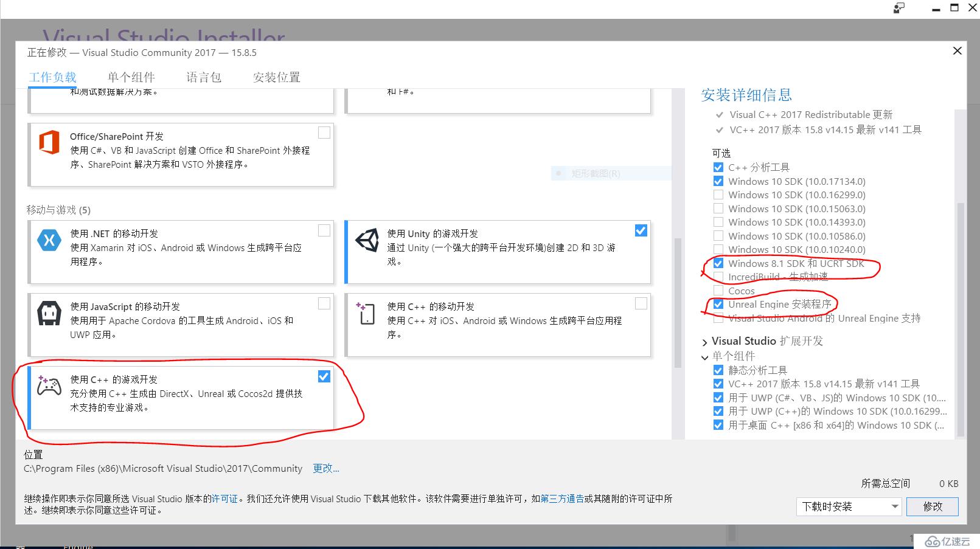Click the Xamarin .NET mobile development icon

tap(49, 240)
